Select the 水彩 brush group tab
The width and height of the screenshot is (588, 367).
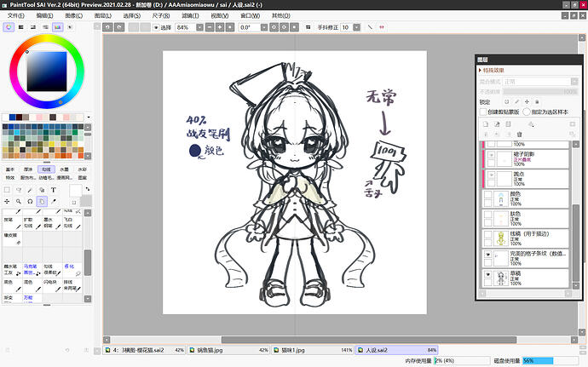[x=82, y=169]
